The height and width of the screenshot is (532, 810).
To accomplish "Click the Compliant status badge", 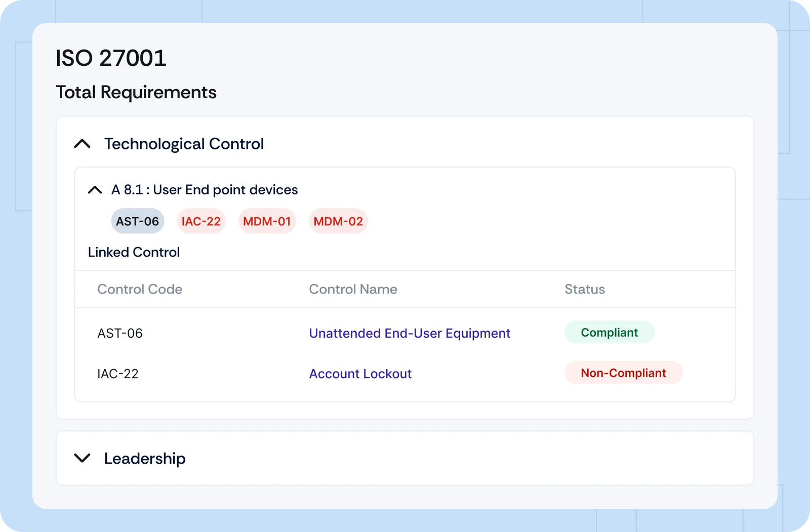I will pyautogui.click(x=609, y=333).
